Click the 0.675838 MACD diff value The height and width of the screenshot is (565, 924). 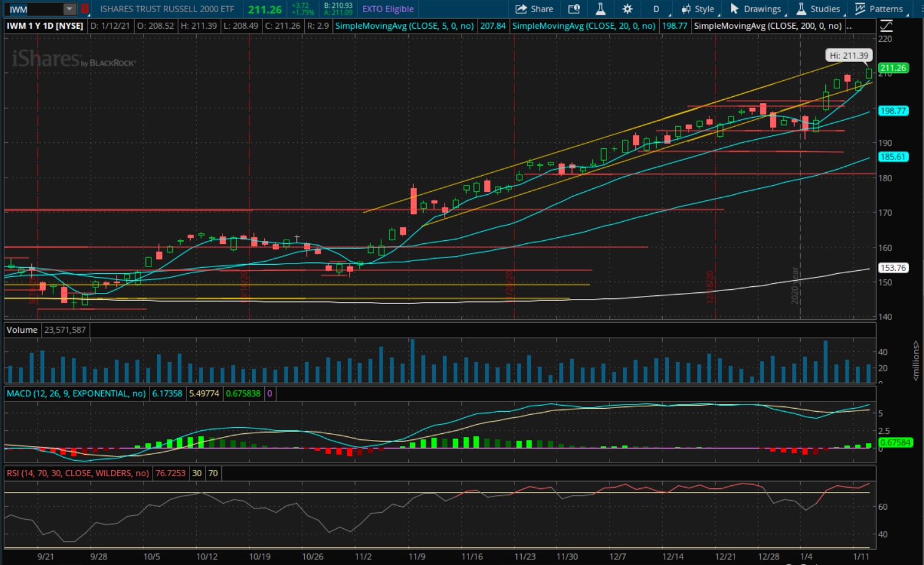tap(243, 393)
